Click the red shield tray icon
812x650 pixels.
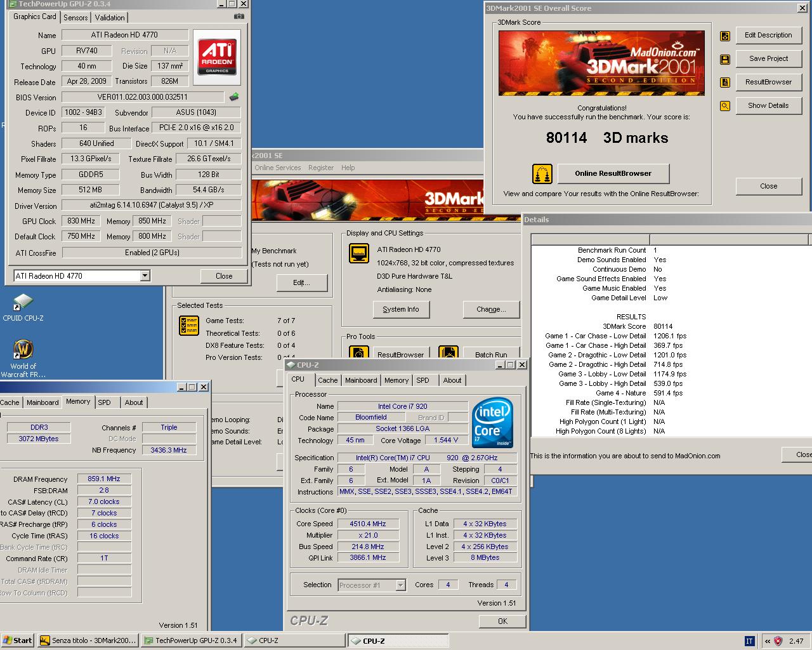point(778,641)
